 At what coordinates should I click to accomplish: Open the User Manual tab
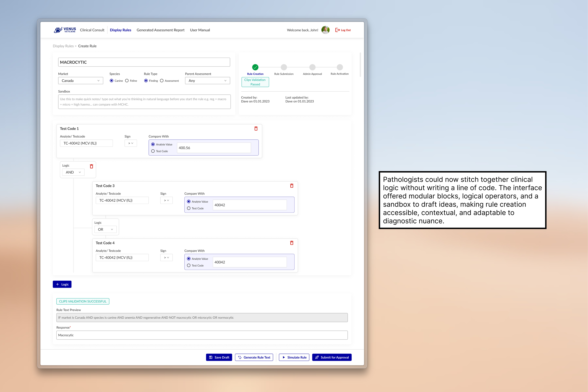click(x=200, y=30)
